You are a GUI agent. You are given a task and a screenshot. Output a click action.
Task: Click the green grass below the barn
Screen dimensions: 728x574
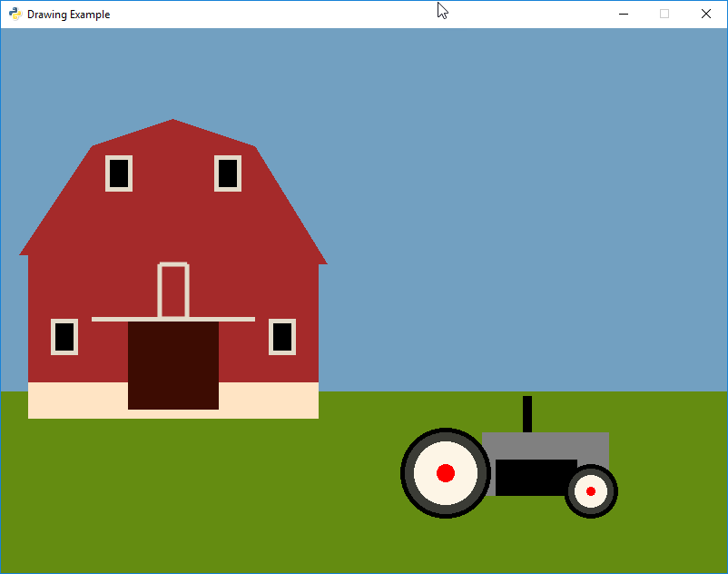(x=172, y=490)
